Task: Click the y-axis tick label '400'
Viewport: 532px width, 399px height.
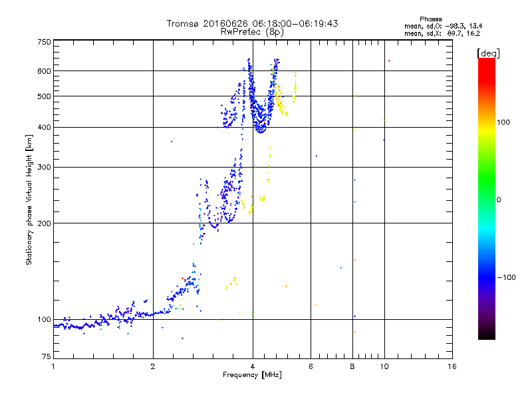Action: click(x=44, y=128)
